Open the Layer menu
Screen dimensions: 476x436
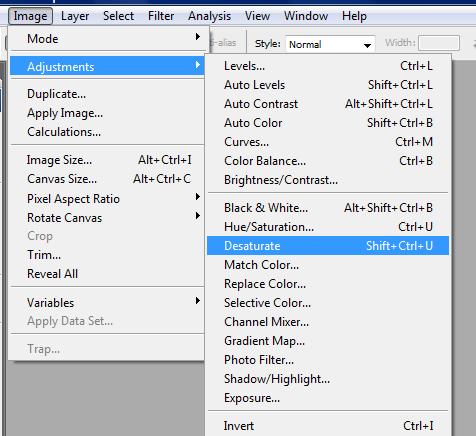point(75,16)
